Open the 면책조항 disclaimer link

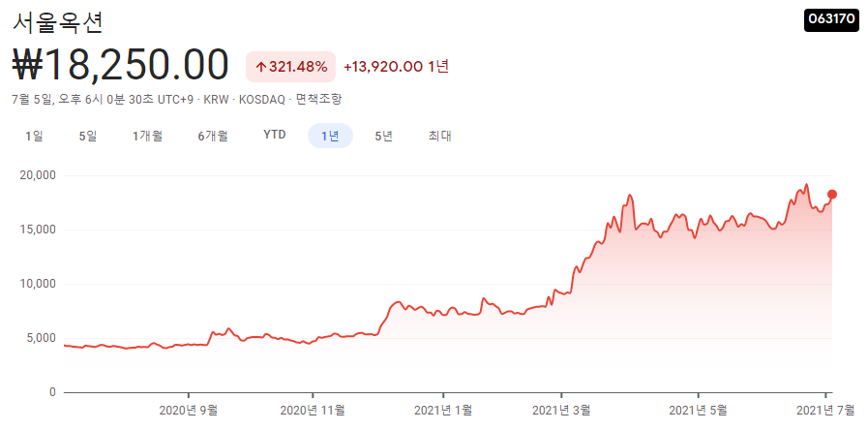tap(319, 100)
